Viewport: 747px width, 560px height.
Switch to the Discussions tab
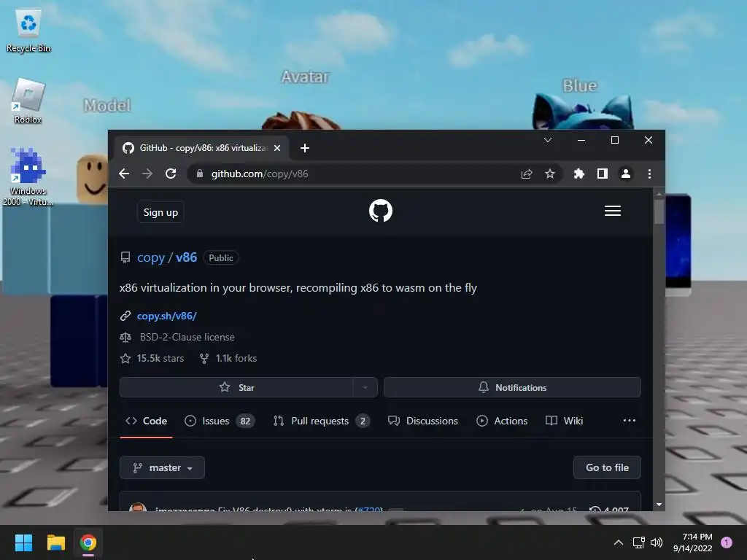point(423,421)
